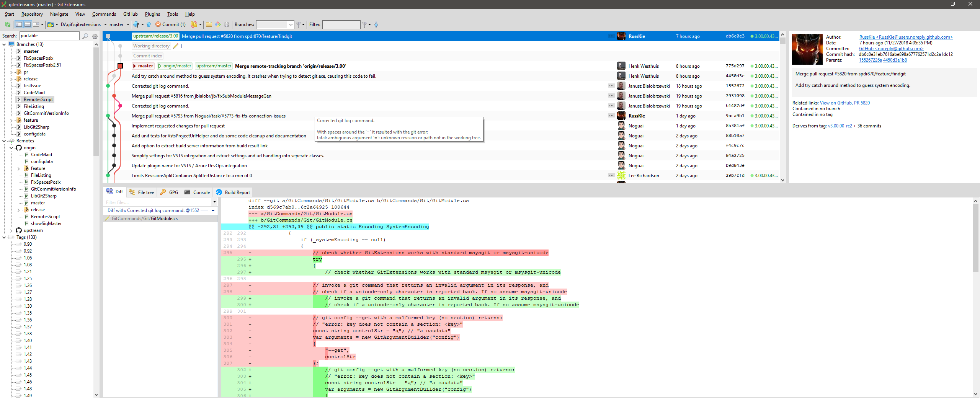Click the submodules boat icon
980x398 pixels.
click(x=51, y=24)
